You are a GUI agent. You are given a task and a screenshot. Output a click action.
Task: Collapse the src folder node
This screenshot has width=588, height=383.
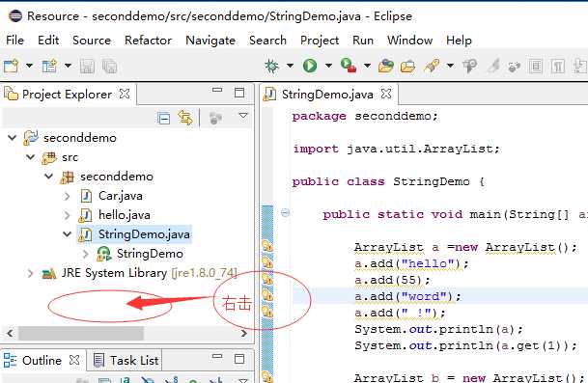[x=30, y=156]
